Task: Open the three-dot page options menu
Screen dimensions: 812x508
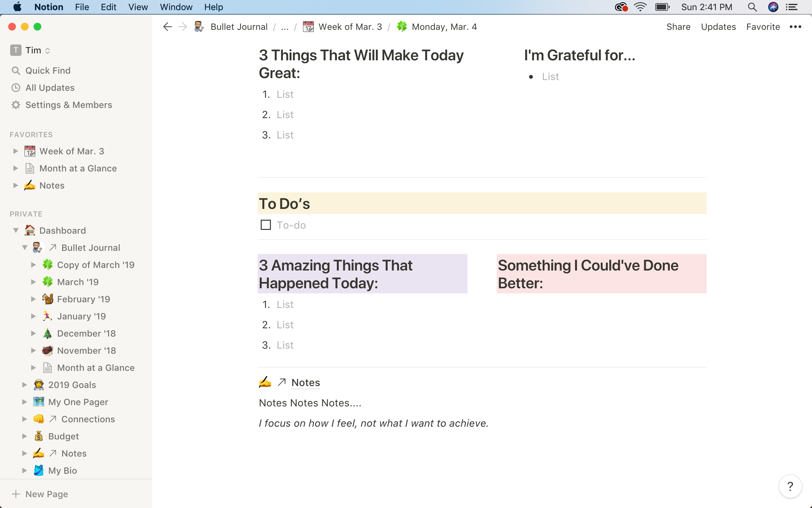Action: click(x=795, y=27)
